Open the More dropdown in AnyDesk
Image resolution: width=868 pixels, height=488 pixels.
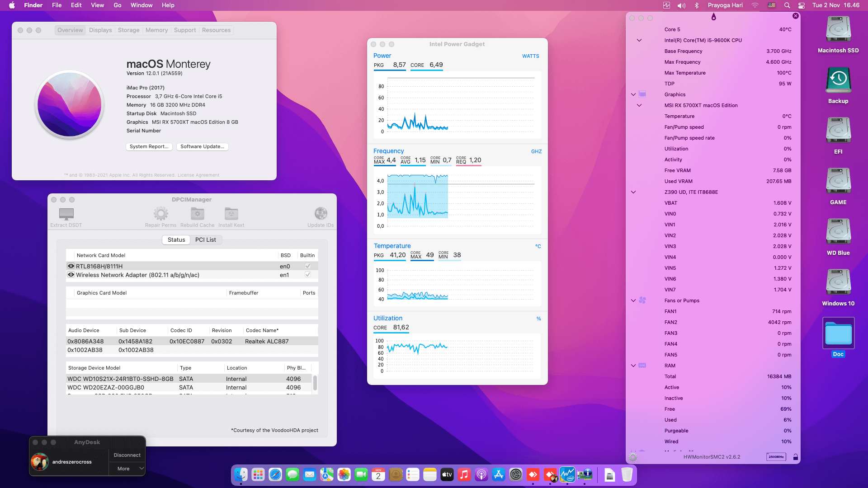click(x=127, y=469)
